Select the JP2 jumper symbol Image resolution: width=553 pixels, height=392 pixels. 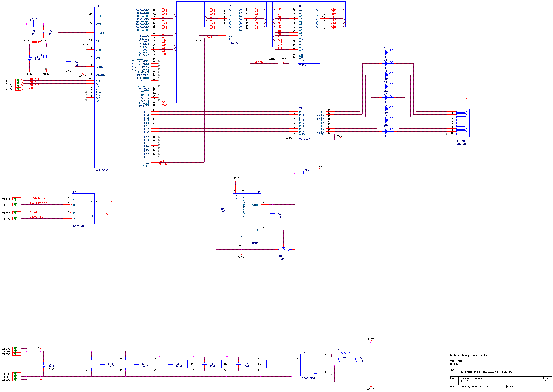(x=305, y=172)
